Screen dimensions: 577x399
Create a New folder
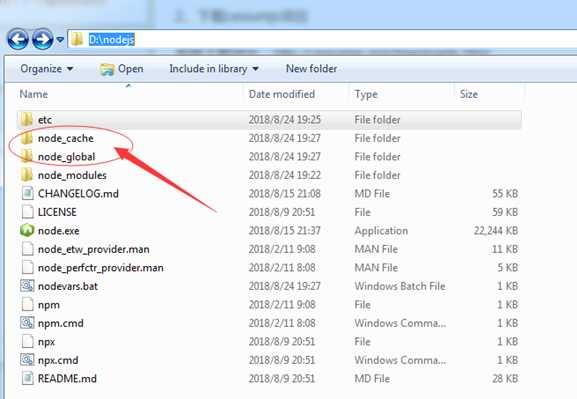coord(311,69)
